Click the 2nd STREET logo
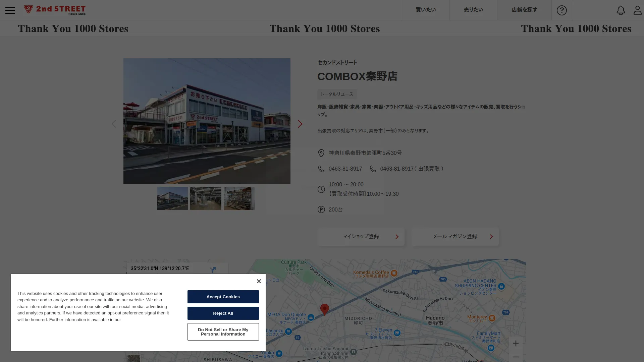644x362 pixels. (55, 10)
